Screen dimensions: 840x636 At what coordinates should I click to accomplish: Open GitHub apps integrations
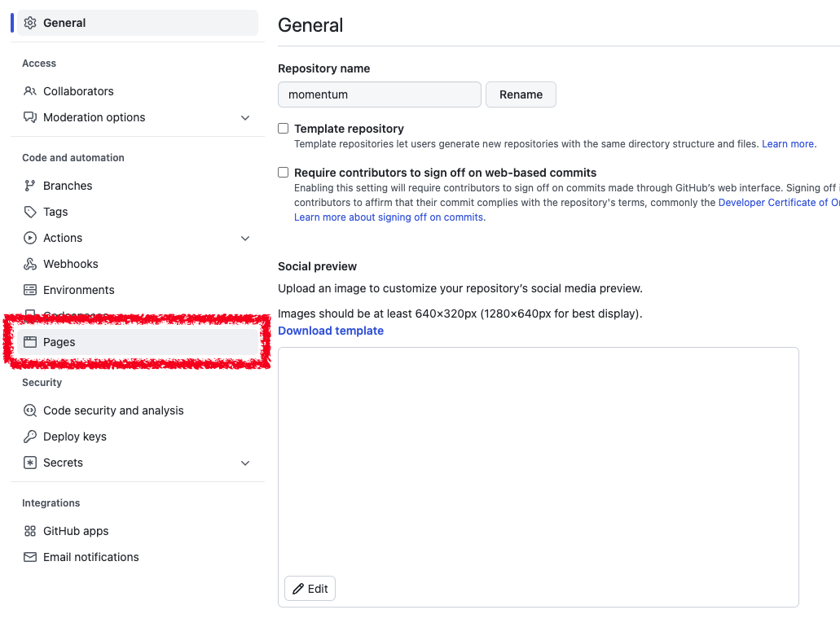(137, 531)
